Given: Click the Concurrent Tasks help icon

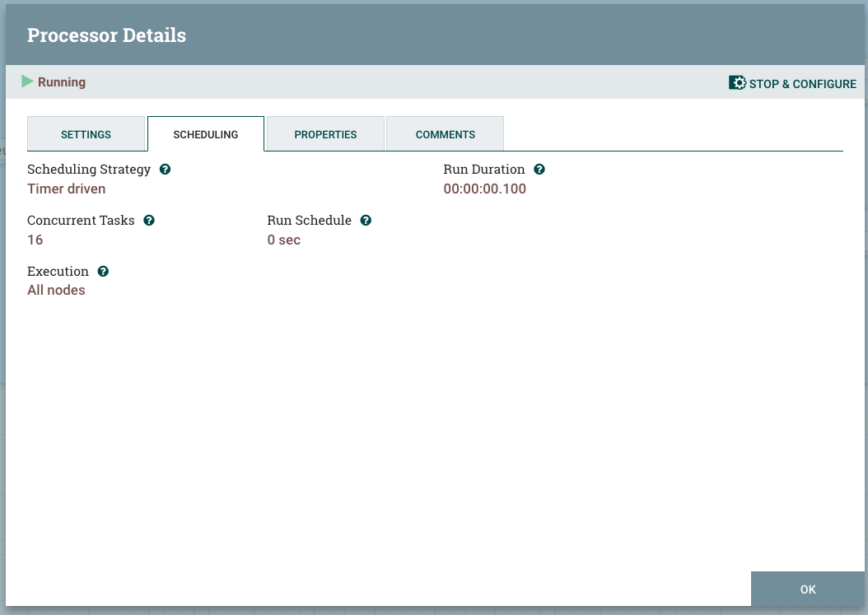Looking at the screenshot, I should (x=149, y=221).
